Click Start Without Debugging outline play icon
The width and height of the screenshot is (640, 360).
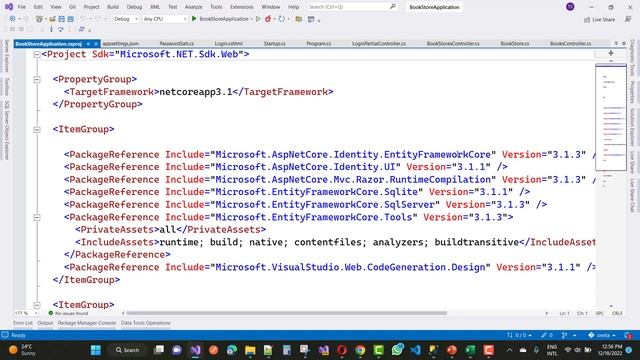click(x=258, y=19)
